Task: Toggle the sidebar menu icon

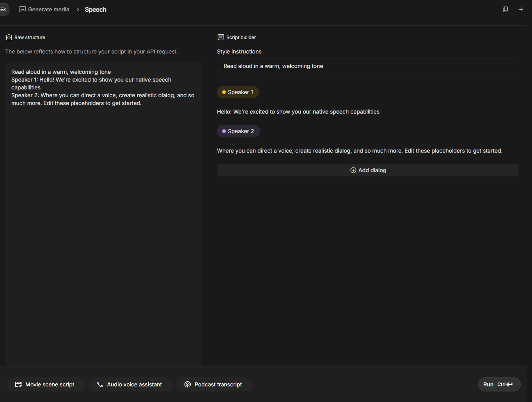Action: tap(3, 9)
